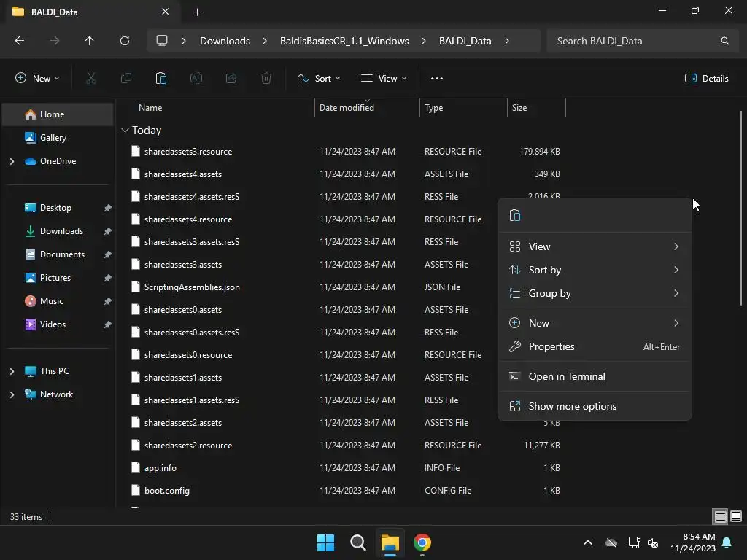Collapse the Today group
The width and height of the screenshot is (747, 560).
pyautogui.click(x=125, y=130)
